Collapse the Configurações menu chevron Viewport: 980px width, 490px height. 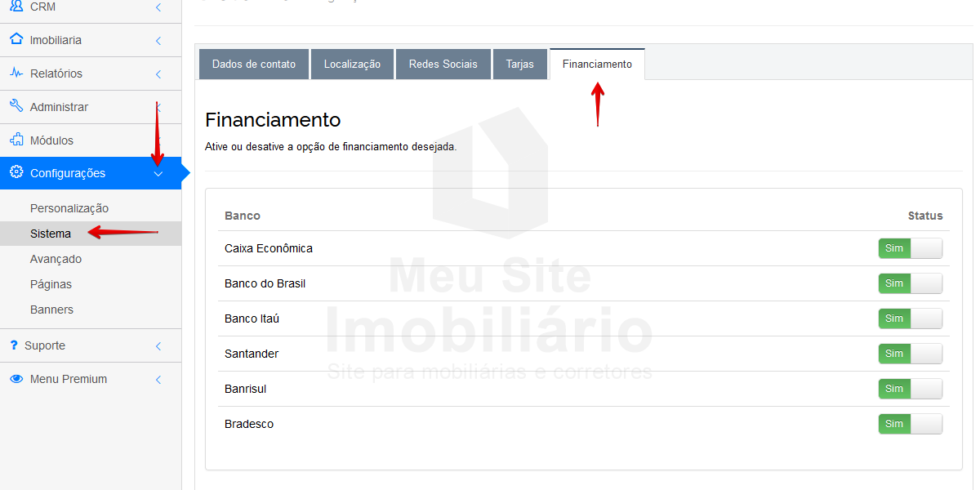(x=158, y=173)
